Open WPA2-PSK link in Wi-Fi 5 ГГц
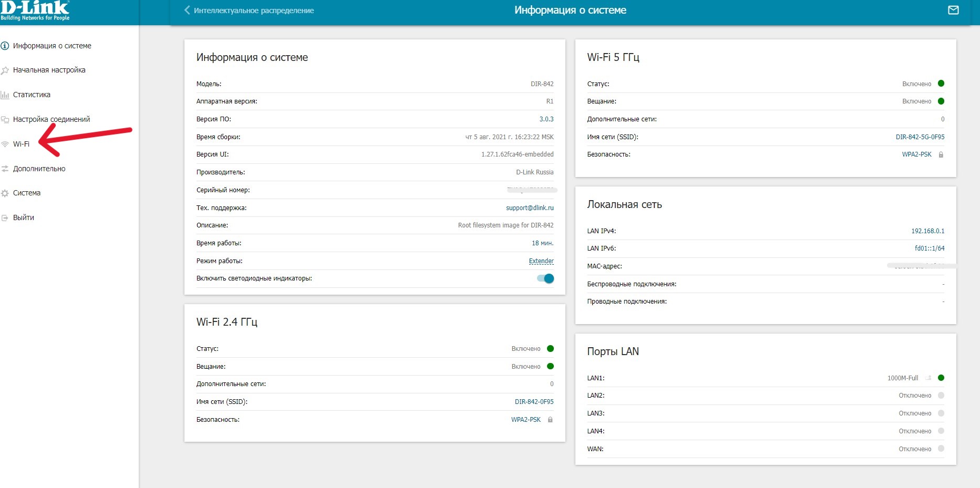 917,154
